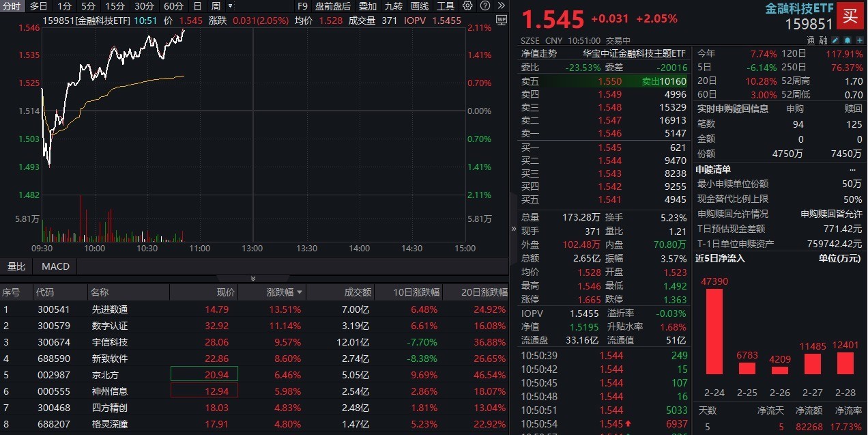The height and width of the screenshot is (435, 868).
Task: Collapse the chart using the center chevron
Action: tap(252, 278)
